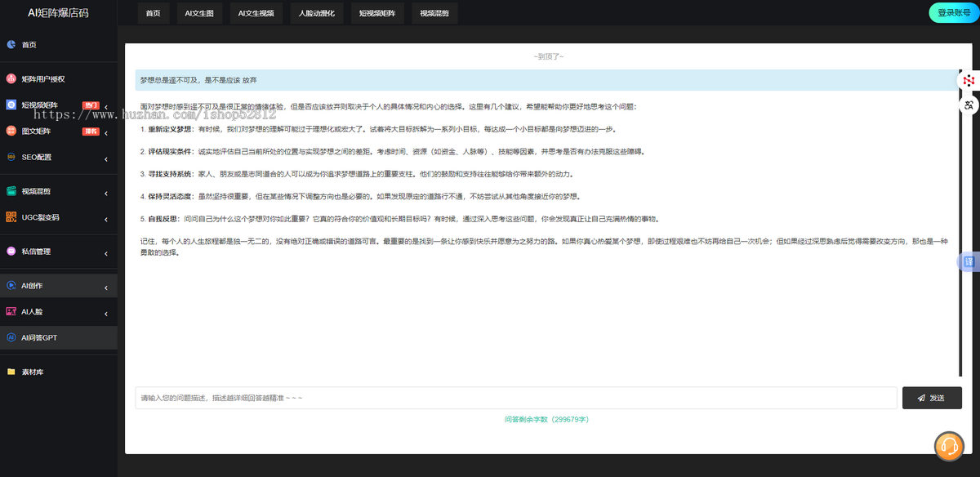Click the AI矩阵爆店码 site title
This screenshot has width=980, height=477.
click(x=58, y=13)
